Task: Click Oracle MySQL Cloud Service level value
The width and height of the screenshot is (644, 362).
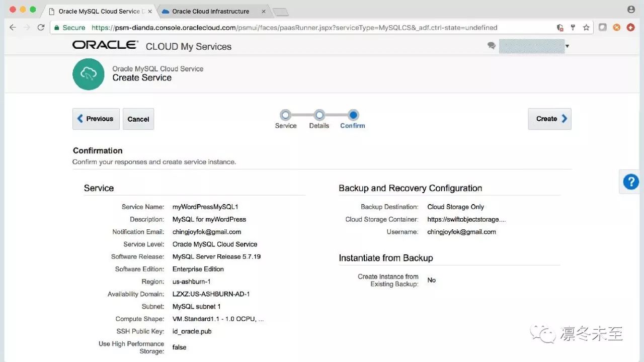Action: click(215, 244)
